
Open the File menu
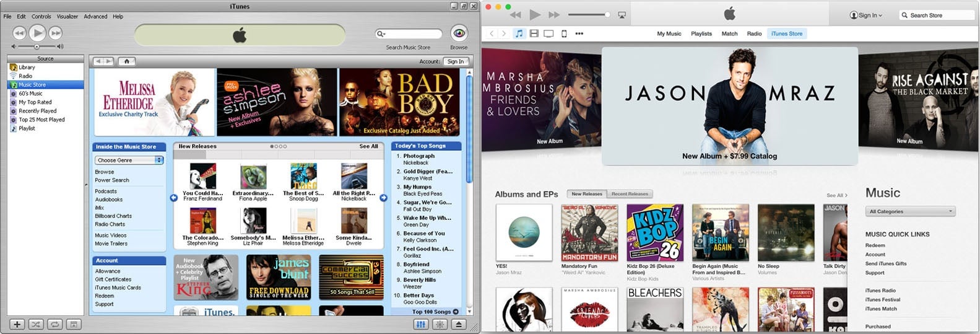tap(7, 16)
